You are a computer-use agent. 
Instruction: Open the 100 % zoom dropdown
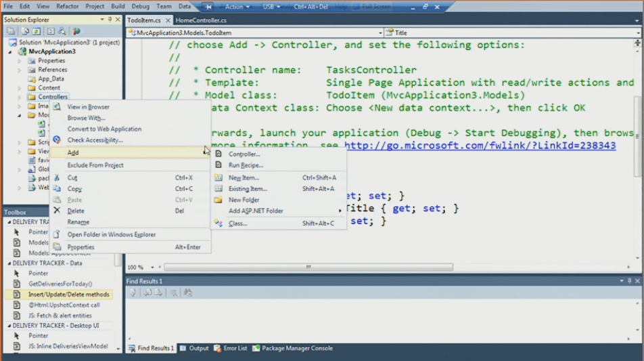pos(152,268)
